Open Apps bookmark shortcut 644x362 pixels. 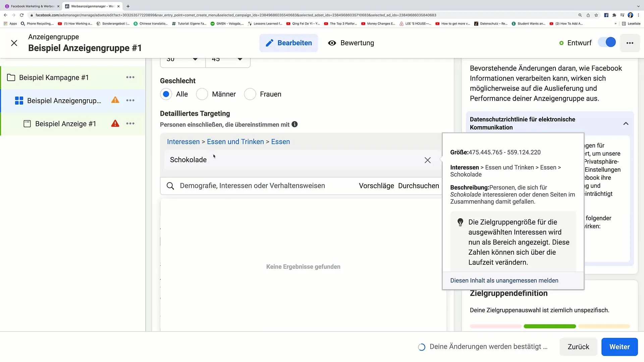[x=10, y=23]
